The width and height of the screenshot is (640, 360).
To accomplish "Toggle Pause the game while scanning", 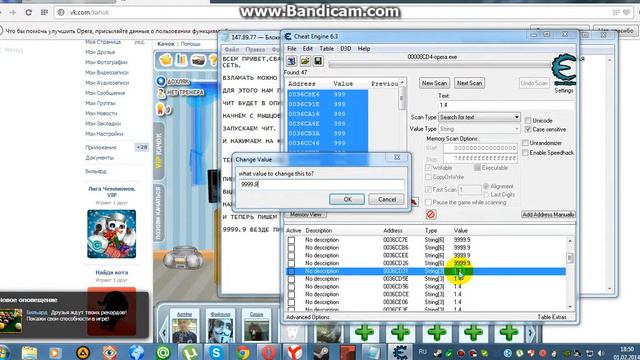I will point(428,202).
